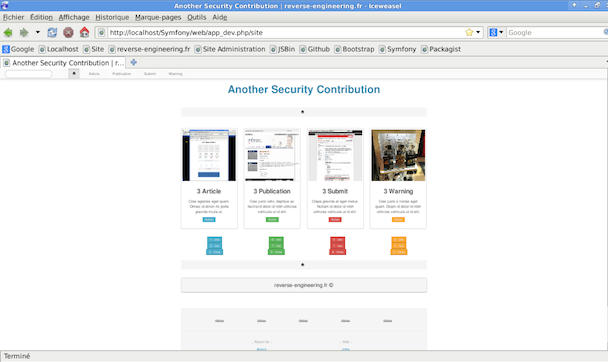Open the 3 Submit card thumbnail
Image resolution: width=608 pixels, height=362 pixels.
coord(335,155)
